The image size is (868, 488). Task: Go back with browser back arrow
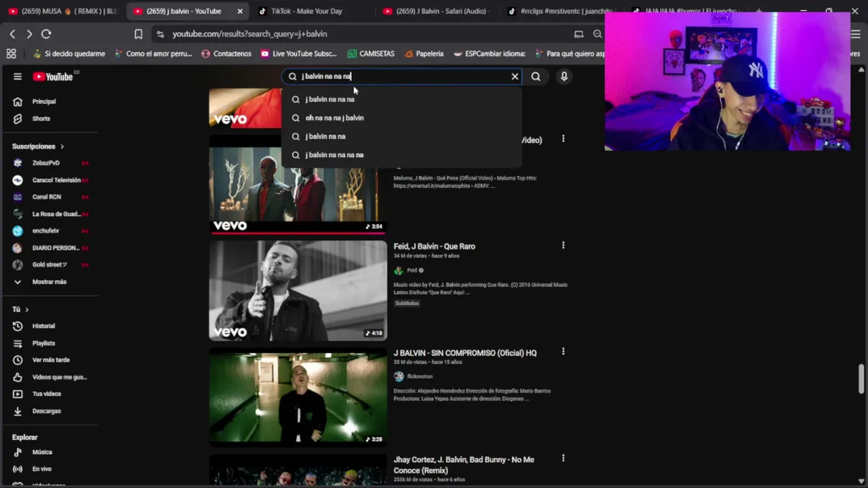click(x=12, y=34)
